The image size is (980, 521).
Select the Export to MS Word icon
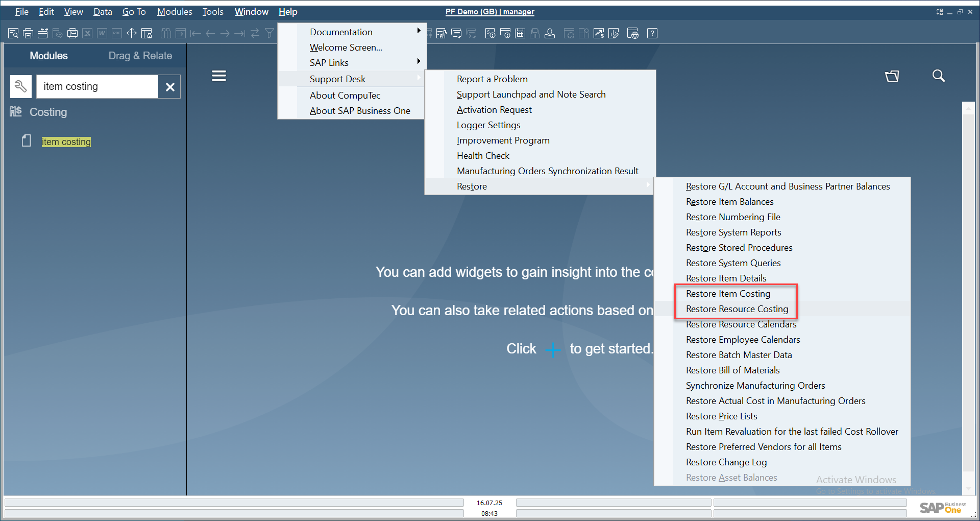(102, 33)
